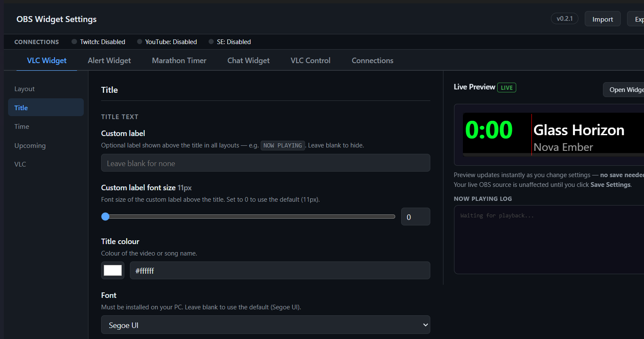Click the OBS Widget Settings heading
Viewport: 644px width, 339px height.
pos(56,19)
